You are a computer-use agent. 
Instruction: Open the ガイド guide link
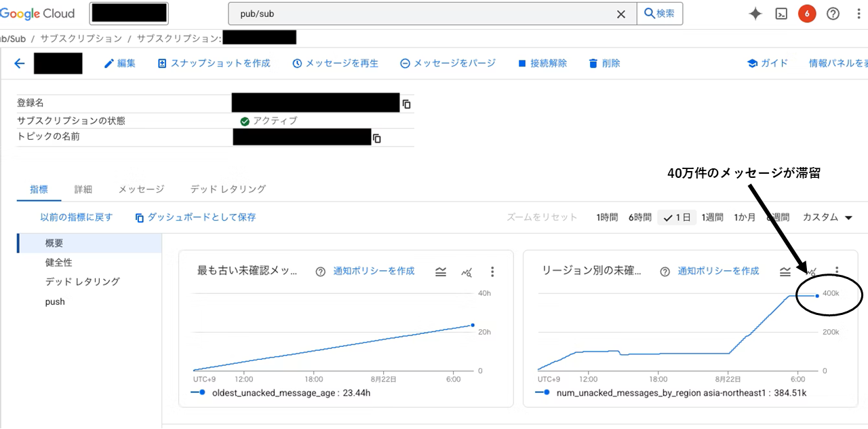[767, 63]
